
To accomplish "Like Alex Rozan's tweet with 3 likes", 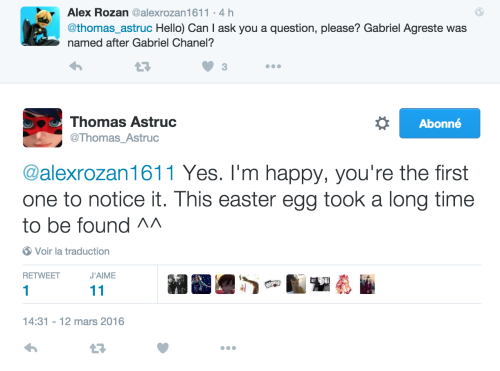I will (x=208, y=66).
